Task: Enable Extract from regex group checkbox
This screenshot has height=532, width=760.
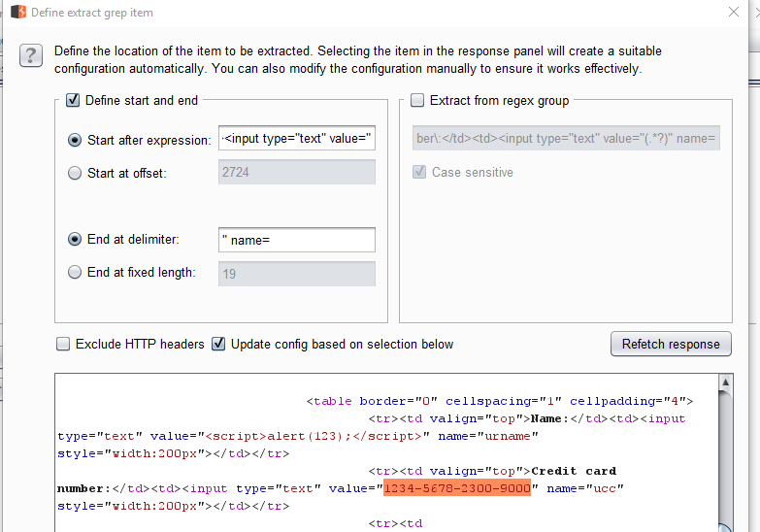Action: point(417,100)
